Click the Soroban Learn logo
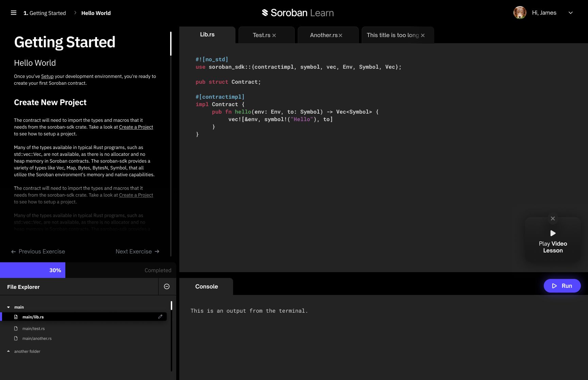Viewport: 588px width, 380px height. [298, 13]
